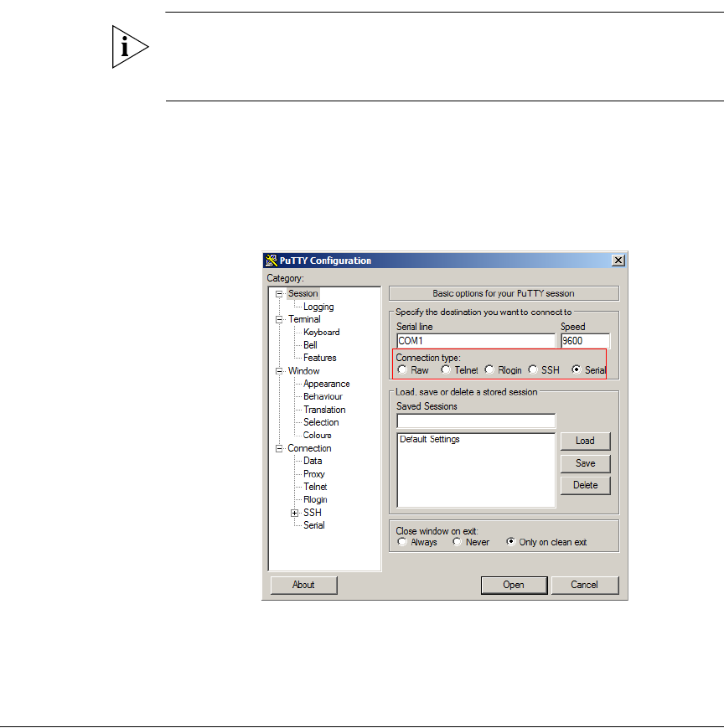Open the Data category
The width and height of the screenshot is (724, 728).
[x=313, y=461]
